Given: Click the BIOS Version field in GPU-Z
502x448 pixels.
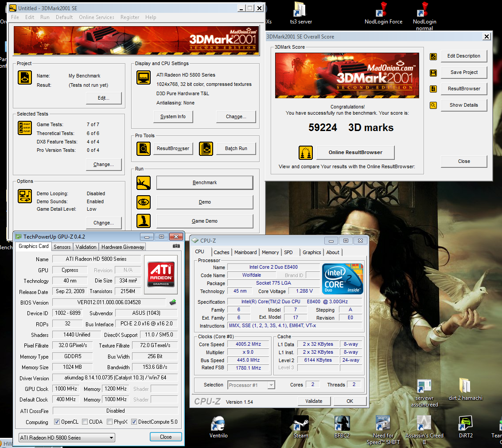Looking at the screenshot, I should pos(109,302).
